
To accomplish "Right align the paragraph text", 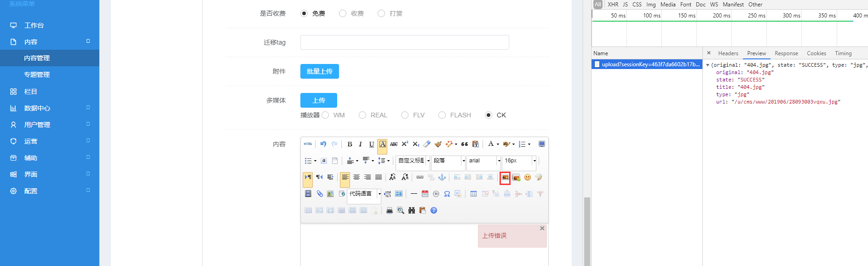I will [x=368, y=177].
